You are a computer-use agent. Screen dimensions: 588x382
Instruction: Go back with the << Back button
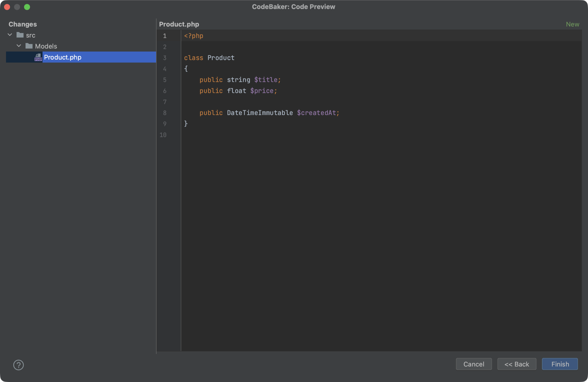pos(517,364)
